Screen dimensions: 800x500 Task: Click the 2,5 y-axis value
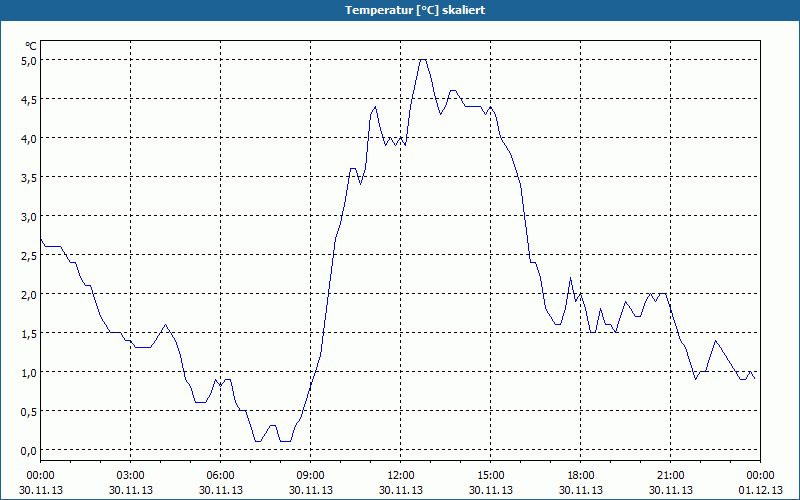click(29, 256)
